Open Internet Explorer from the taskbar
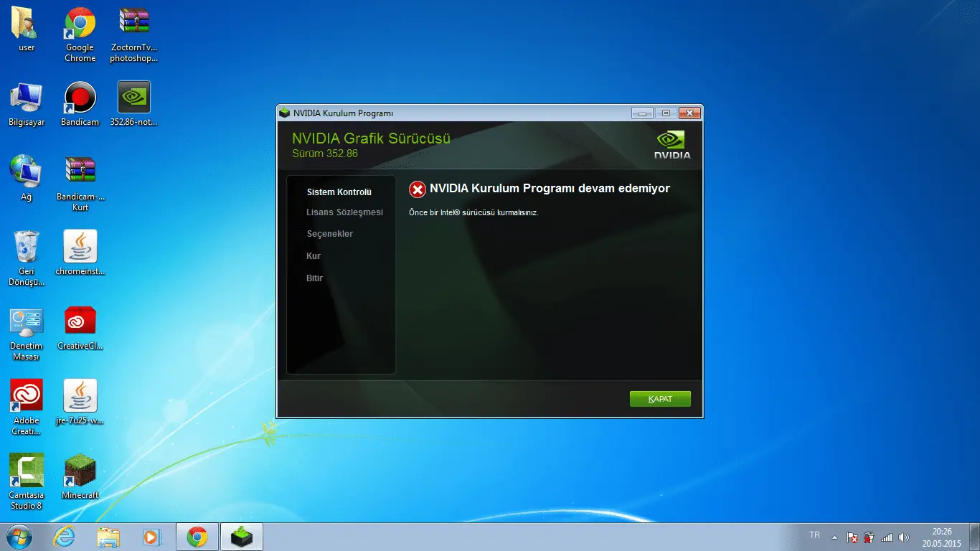 tap(65, 537)
